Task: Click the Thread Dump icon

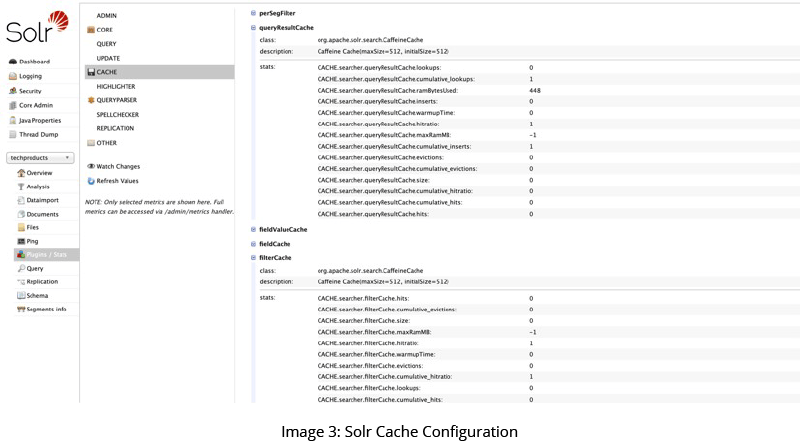Action: coord(13,134)
